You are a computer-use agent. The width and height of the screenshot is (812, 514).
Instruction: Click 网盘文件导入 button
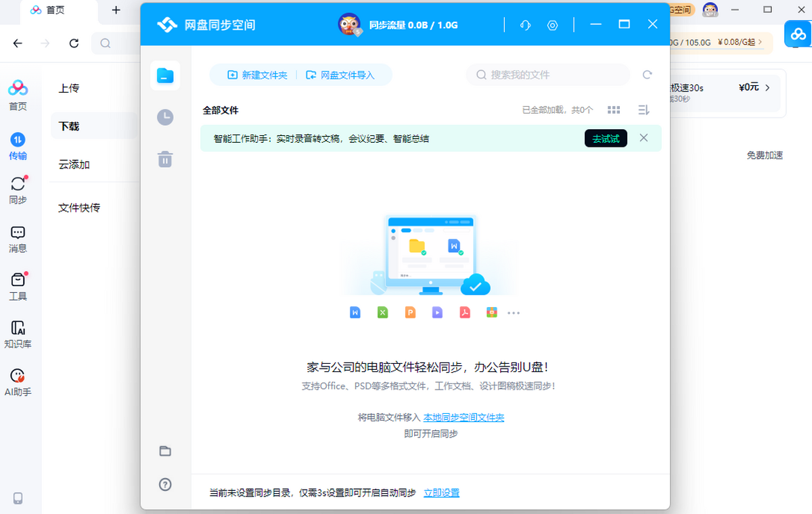tap(340, 75)
